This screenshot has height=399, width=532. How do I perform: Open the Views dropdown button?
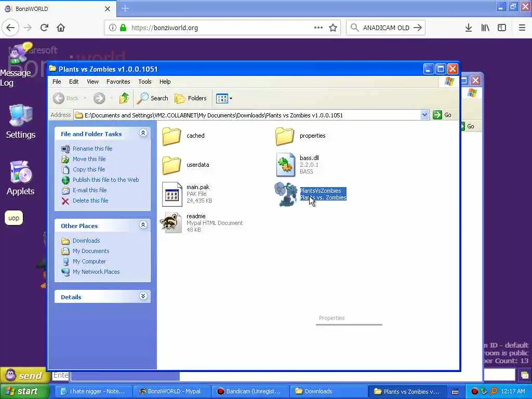(x=224, y=98)
